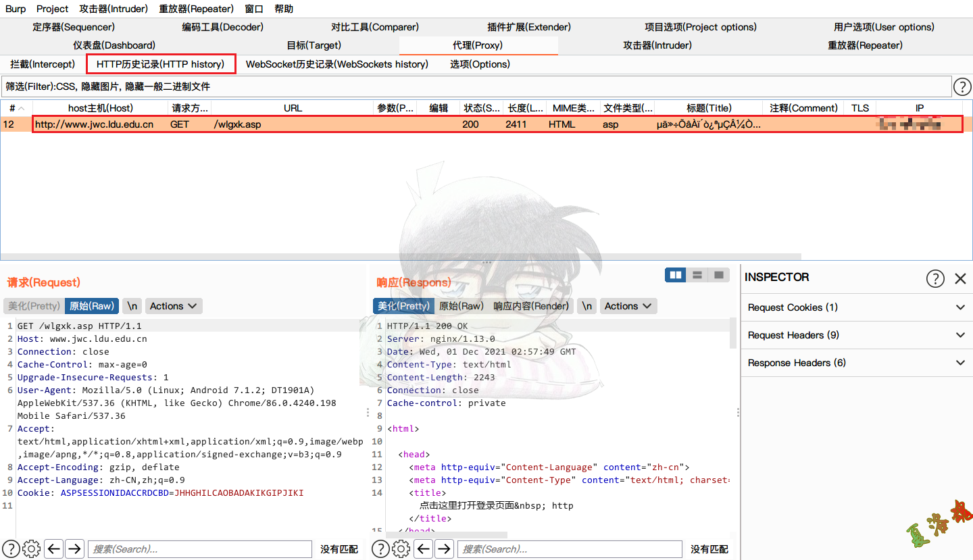Click the help icon beside the filter bar
The image size is (973, 560).
[962, 86]
